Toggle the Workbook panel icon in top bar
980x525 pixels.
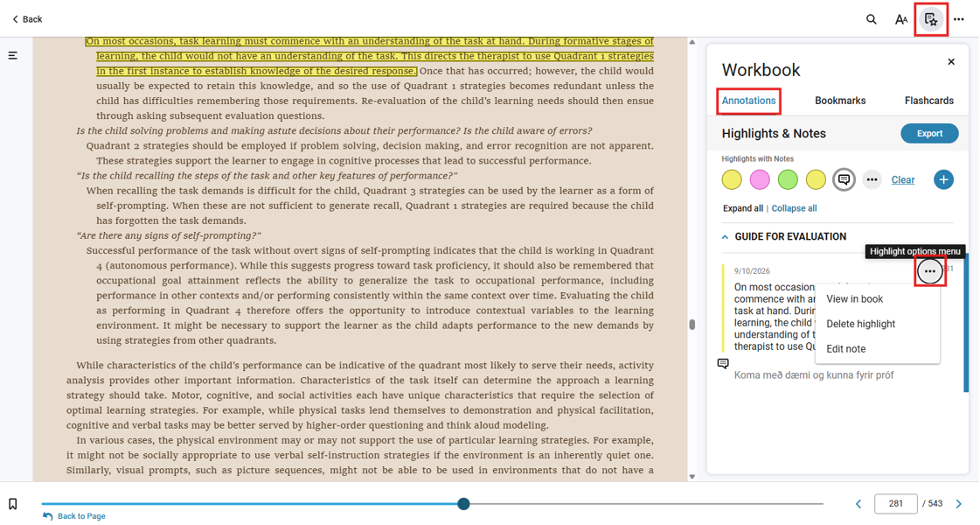coord(931,19)
